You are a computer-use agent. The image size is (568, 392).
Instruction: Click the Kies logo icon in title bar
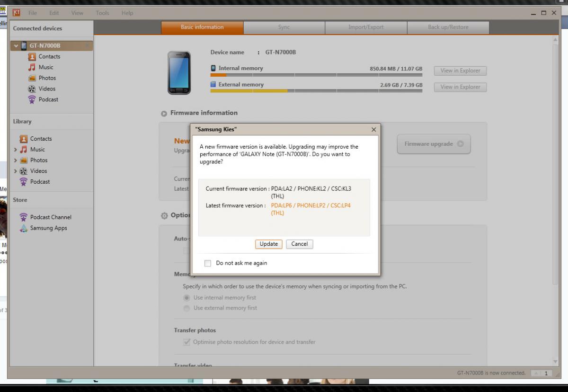16,13
